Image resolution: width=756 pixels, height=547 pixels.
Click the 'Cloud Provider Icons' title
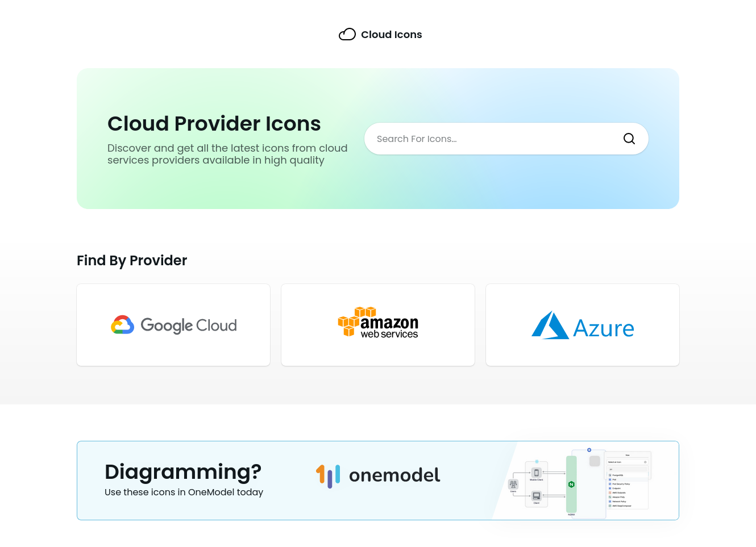tap(214, 124)
